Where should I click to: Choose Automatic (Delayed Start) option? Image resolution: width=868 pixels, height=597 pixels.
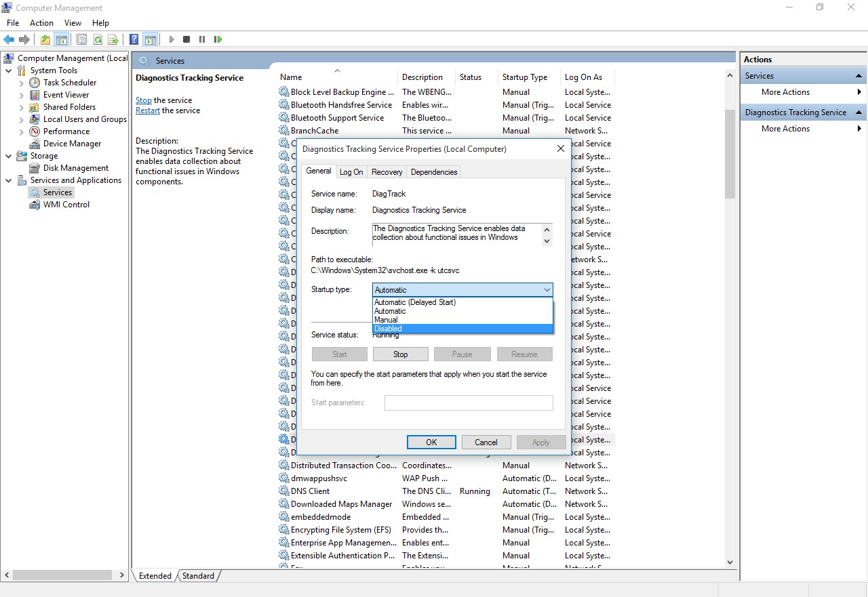[x=462, y=302]
